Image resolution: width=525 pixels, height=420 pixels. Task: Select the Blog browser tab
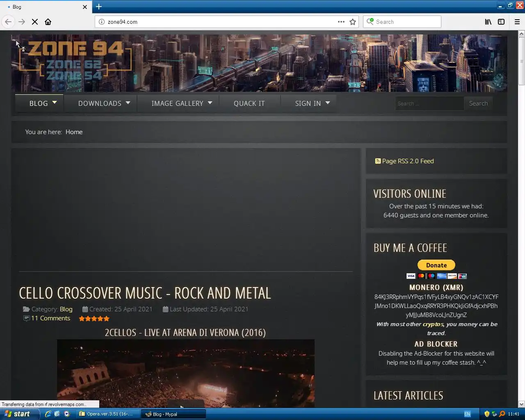pyautogui.click(x=45, y=7)
